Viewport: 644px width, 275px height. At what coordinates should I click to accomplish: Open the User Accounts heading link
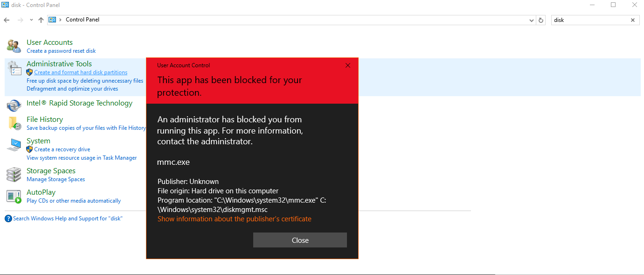[49, 42]
